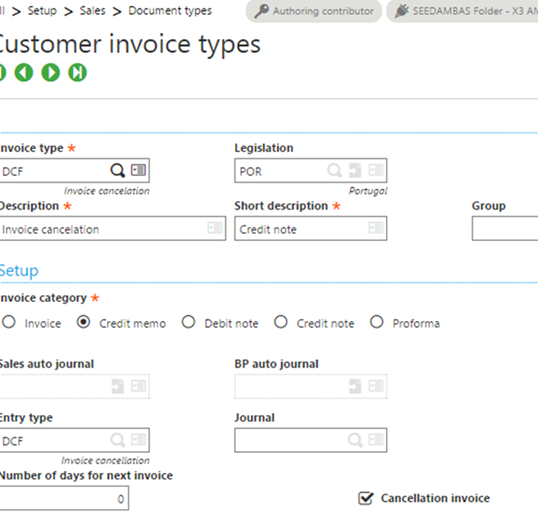The width and height of the screenshot is (538, 529).
Task: Click Number of days for next invoice field
Action: pos(64,498)
